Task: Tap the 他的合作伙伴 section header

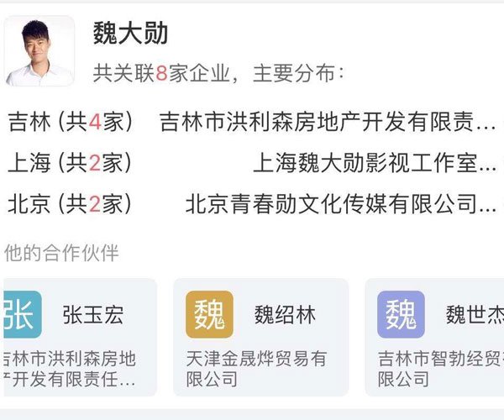Action: [61, 253]
